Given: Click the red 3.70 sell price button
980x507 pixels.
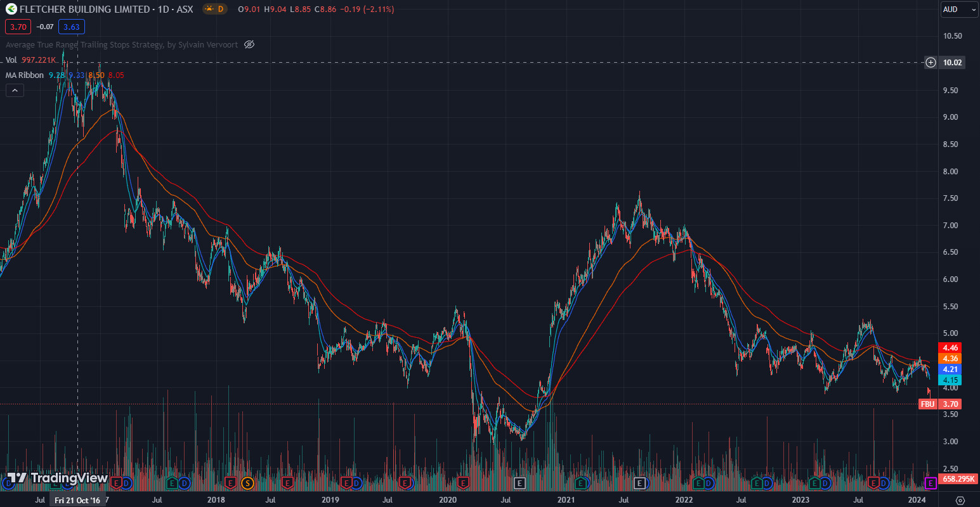Looking at the screenshot, I should 18,27.
